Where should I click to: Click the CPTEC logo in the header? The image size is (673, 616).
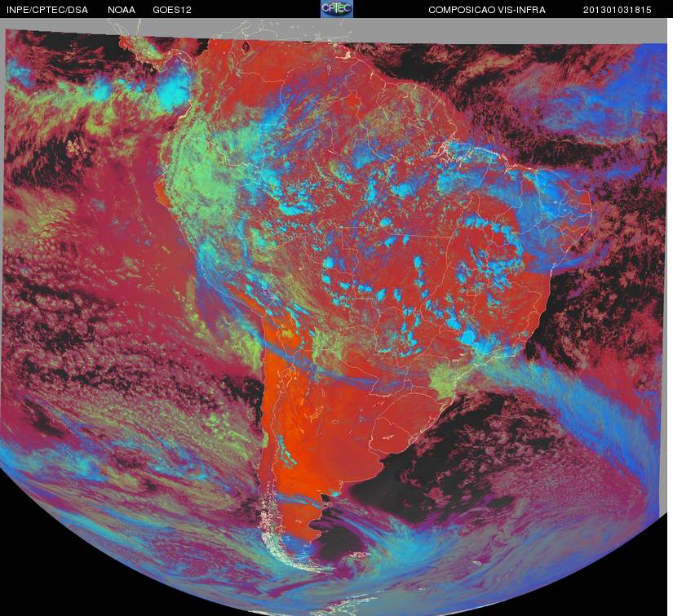337,9
